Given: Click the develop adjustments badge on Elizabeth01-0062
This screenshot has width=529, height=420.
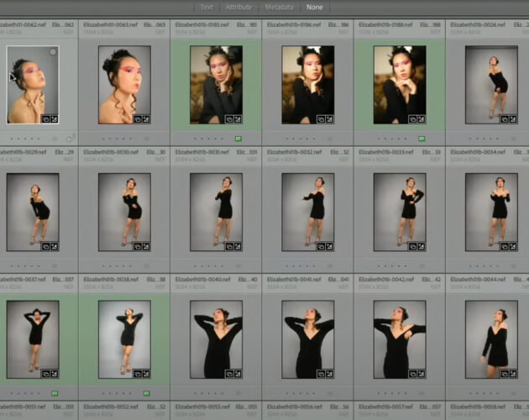Looking at the screenshot, I should (x=54, y=119).
